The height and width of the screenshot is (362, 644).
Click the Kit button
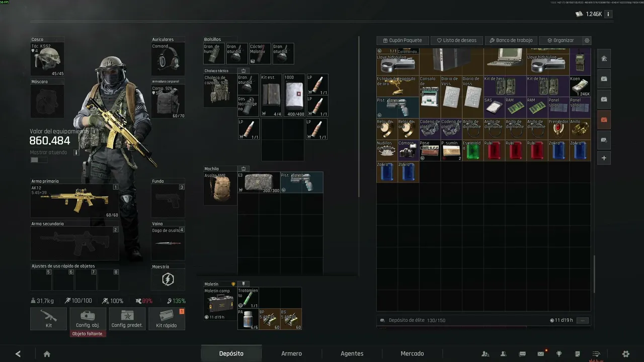[49, 319]
